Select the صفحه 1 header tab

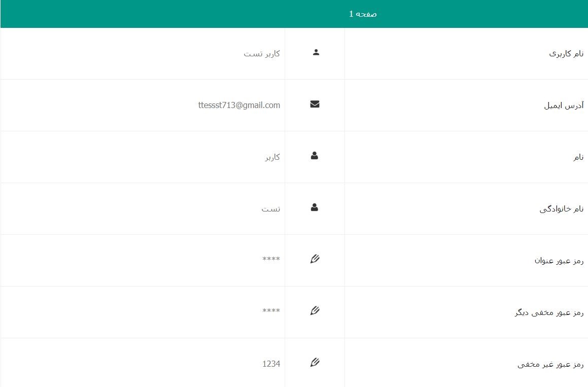[363, 14]
